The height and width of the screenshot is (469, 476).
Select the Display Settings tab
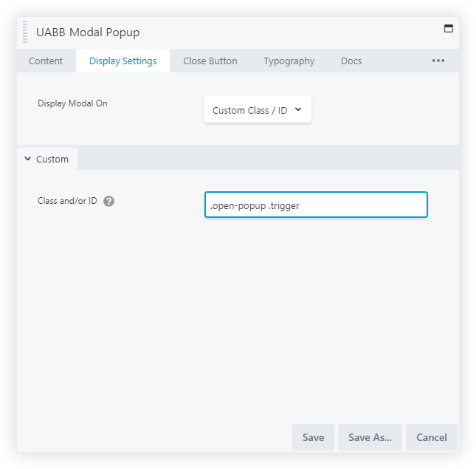123,61
